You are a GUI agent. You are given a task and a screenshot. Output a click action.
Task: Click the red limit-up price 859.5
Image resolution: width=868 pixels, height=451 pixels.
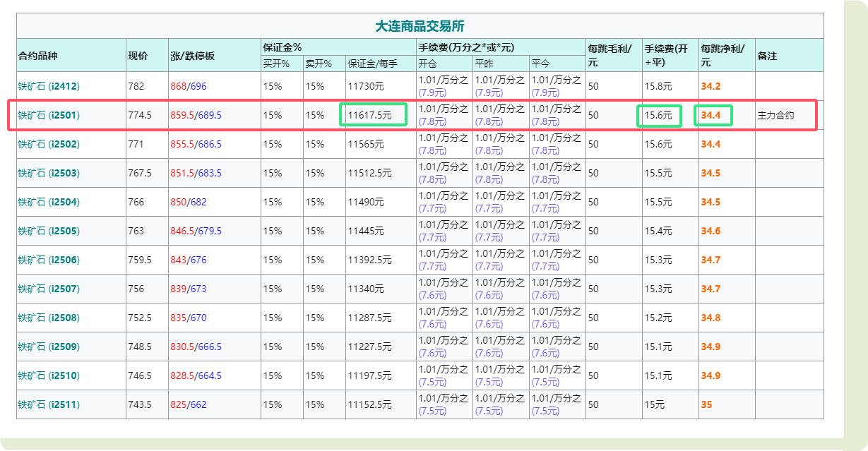pyautogui.click(x=182, y=115)
